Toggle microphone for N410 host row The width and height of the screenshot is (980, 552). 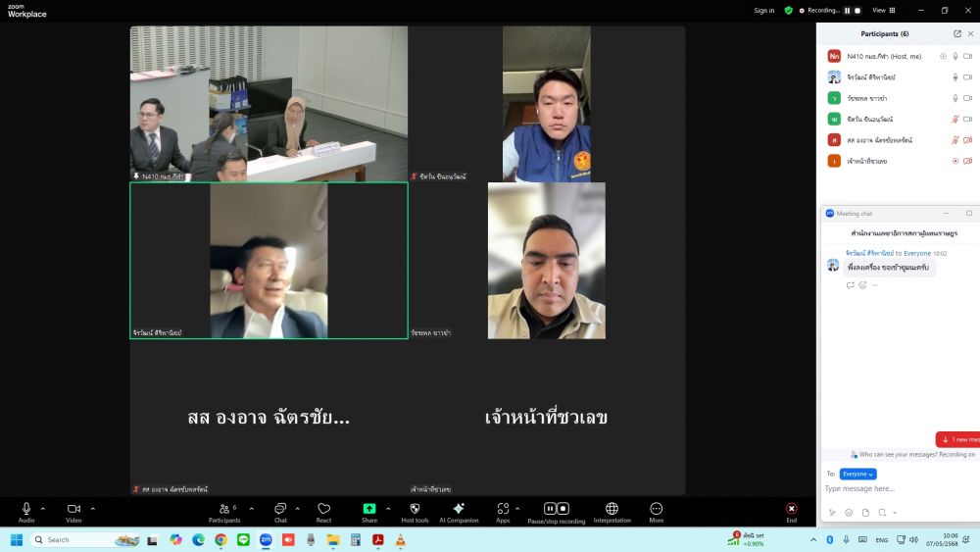955,56
